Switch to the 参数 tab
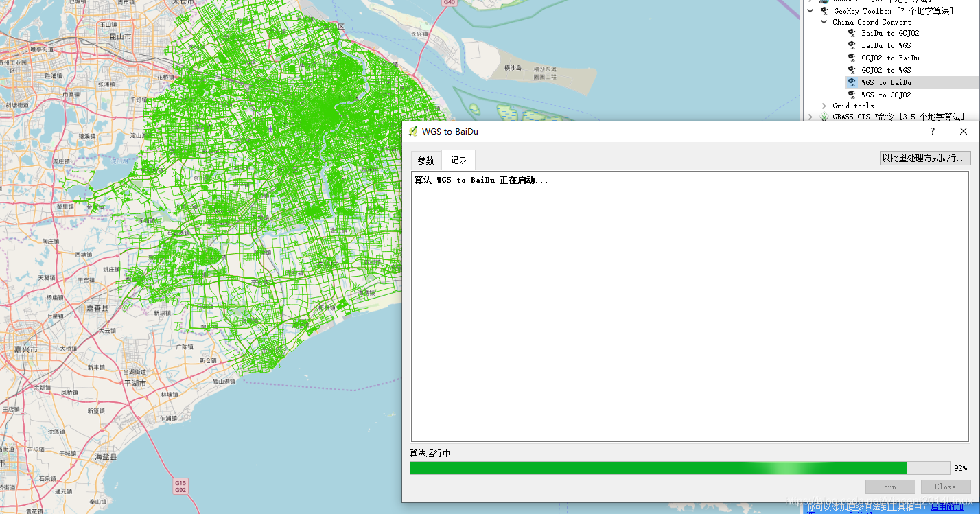Viewport: 980px width, 514px height. pos(426,161)
